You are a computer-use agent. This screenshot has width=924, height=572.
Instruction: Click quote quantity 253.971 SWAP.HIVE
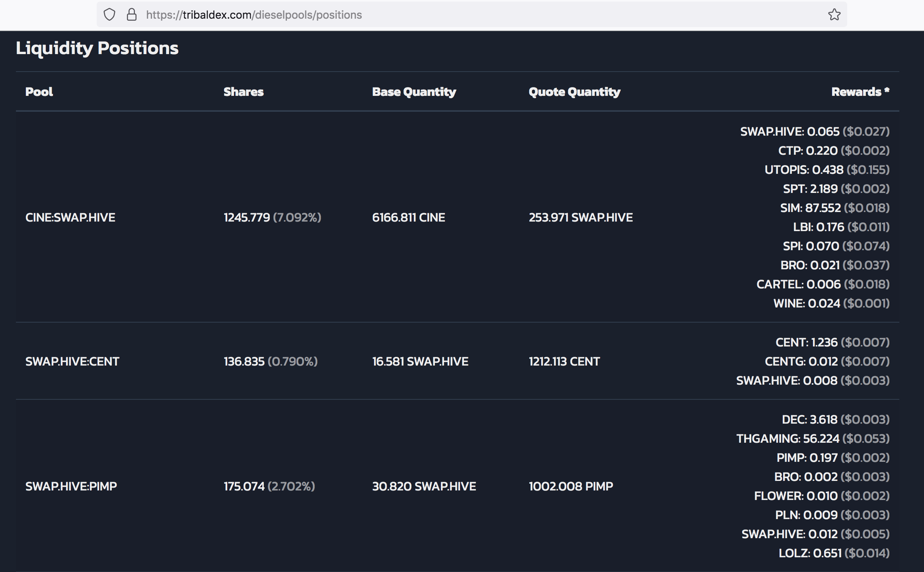tap(581, 218)
